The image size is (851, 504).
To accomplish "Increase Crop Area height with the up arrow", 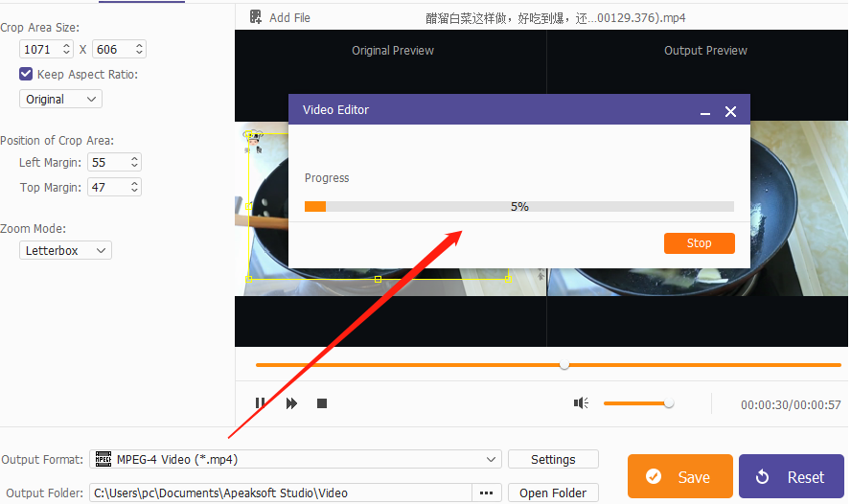I will (x=140, y=46).
